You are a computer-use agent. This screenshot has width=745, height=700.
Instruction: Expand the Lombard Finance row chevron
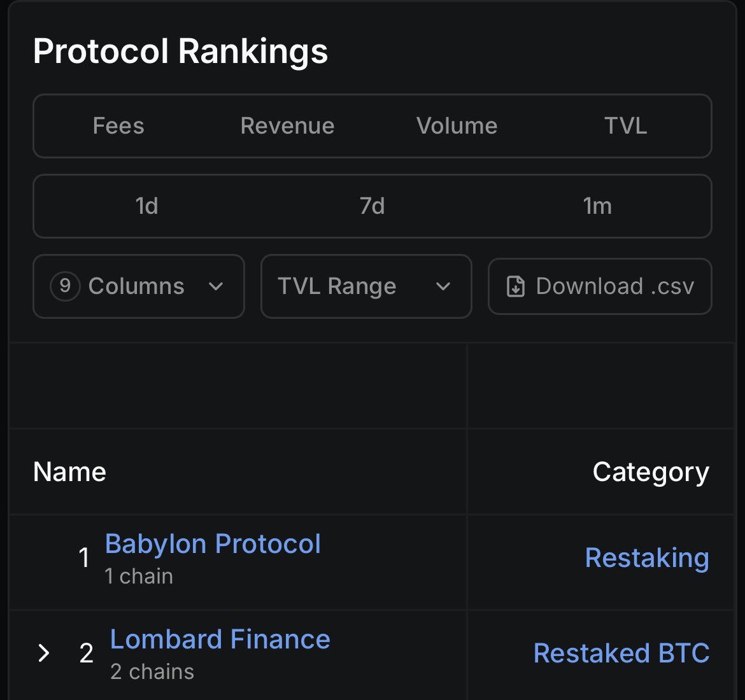(43, 653)
